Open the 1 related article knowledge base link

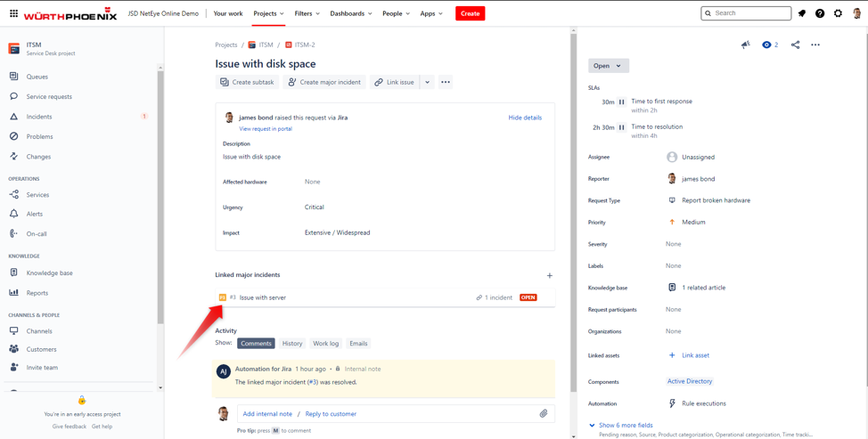[703, 288]
